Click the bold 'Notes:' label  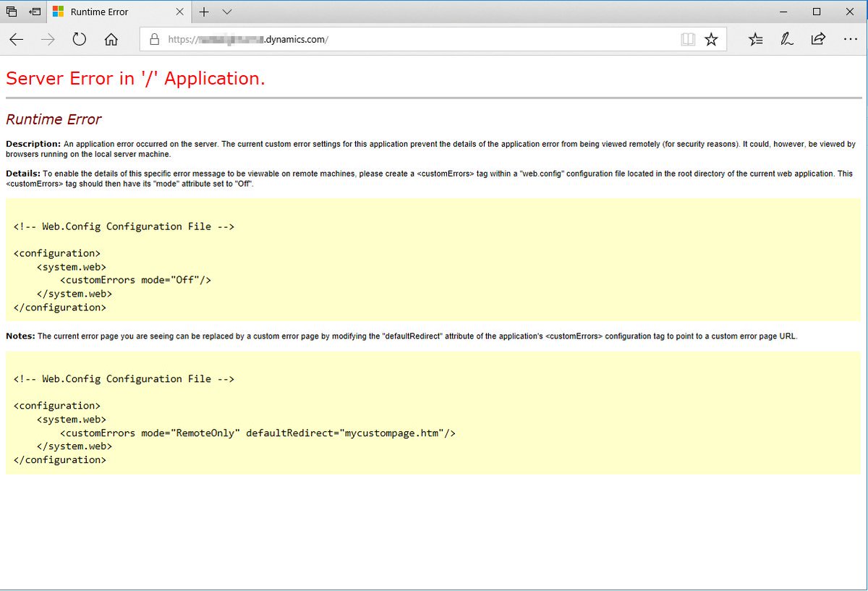coord(20,336)
